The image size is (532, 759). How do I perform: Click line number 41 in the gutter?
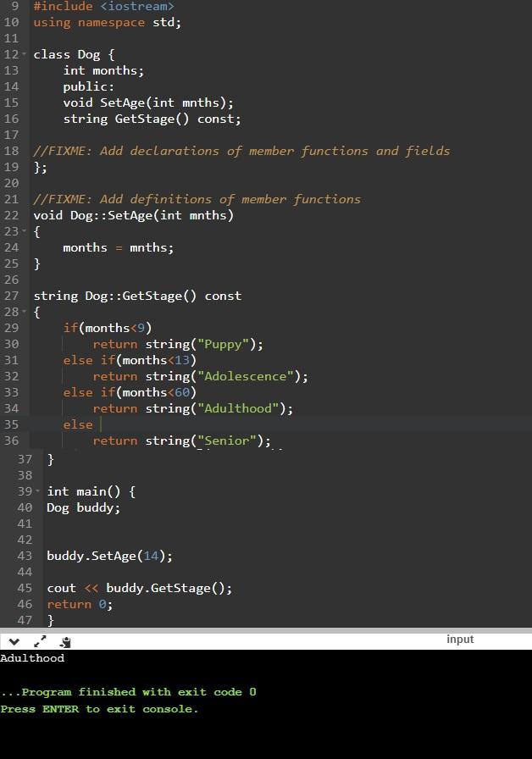tap(25, 524)
